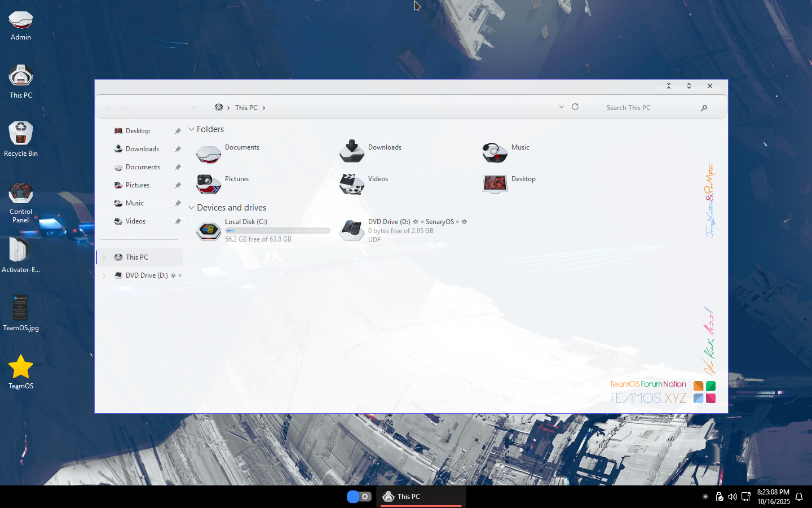Open address bar history dropdown
The width and height of the screenshot is (812, 508).
pos(561,107)
